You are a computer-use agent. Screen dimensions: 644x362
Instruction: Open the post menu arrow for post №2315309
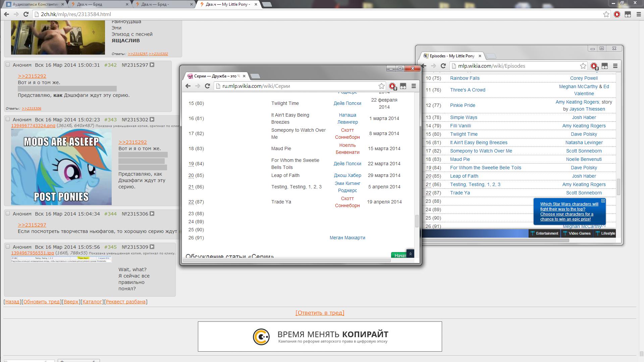point(152,247)
